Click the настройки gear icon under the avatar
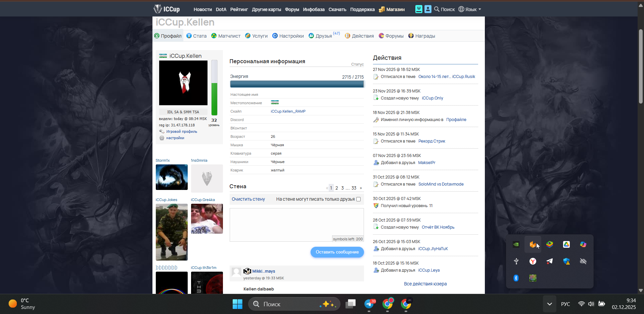The height and width of the screenshot is (314, 644). click(x=162, y=138)
